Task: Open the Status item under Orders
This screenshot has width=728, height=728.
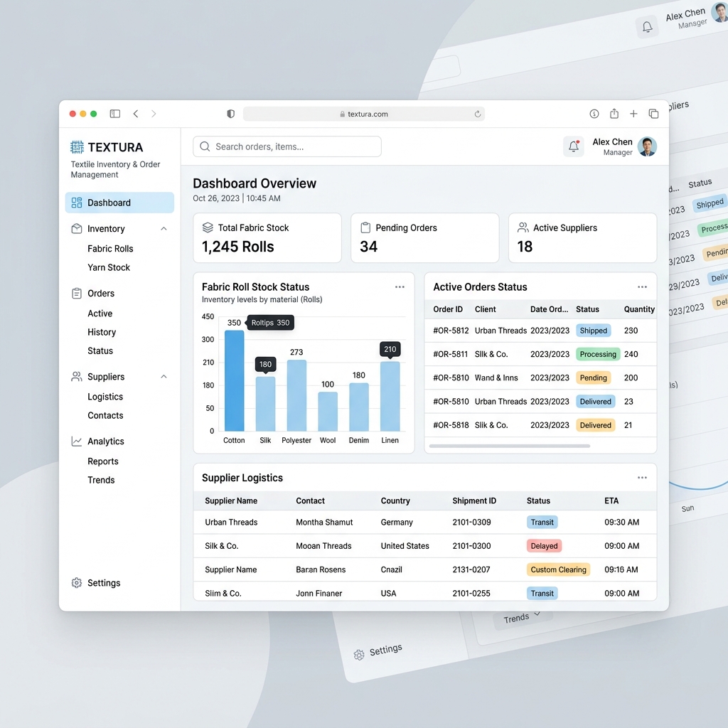Action: click(x=100, y=350)
